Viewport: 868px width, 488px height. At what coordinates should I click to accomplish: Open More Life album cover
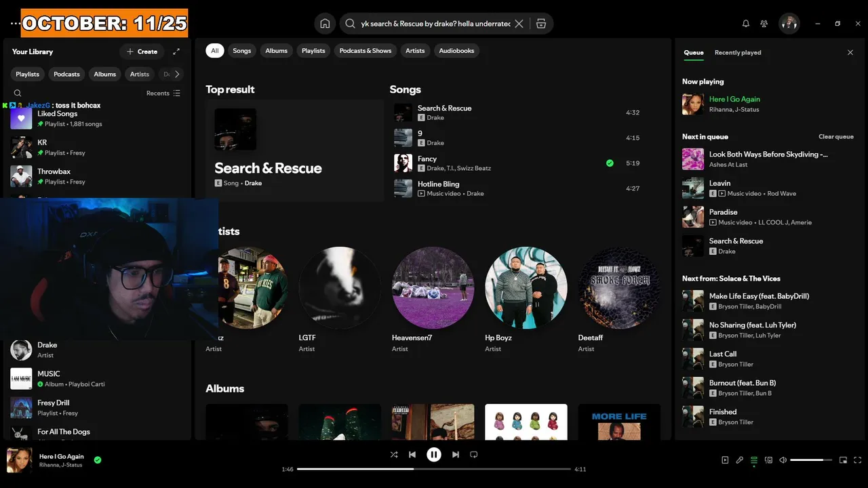(x=619, y=422)
